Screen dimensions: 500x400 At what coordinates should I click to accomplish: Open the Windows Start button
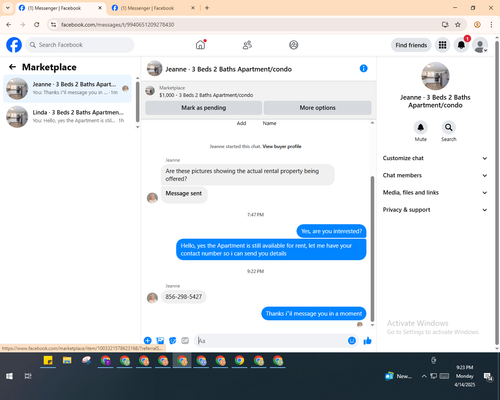(9, 376)
